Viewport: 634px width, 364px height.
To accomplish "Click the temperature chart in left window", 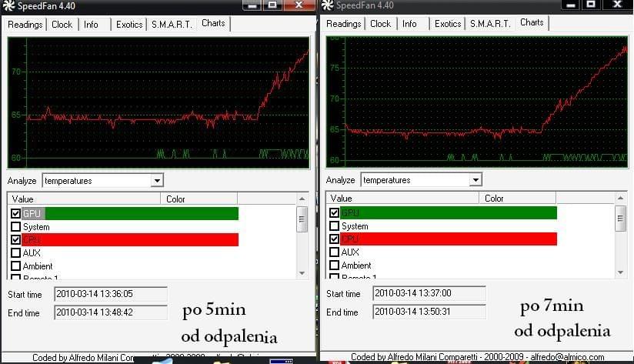I will pos(158,102).
